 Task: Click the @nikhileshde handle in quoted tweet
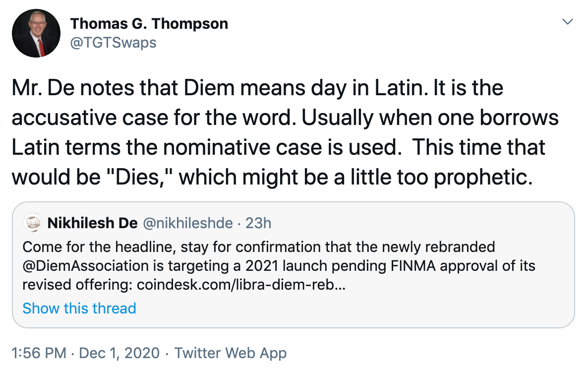click(x=187, y=223)
